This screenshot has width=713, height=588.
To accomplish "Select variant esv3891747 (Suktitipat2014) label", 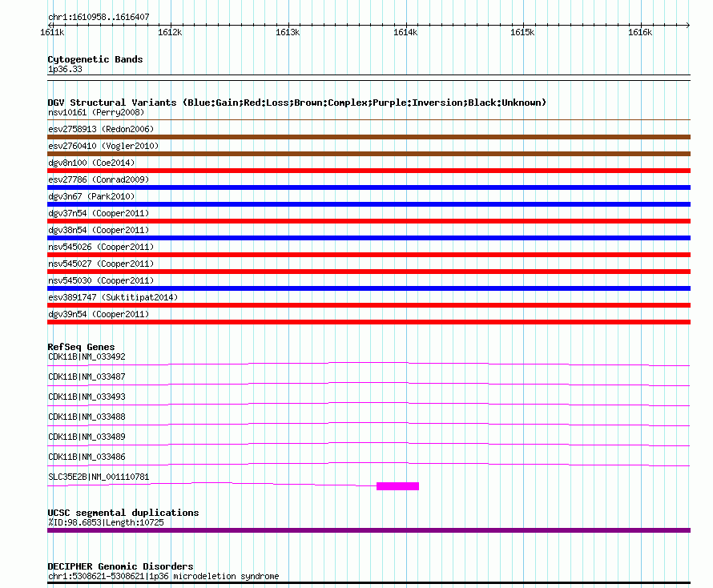I will tap(113, 297).
